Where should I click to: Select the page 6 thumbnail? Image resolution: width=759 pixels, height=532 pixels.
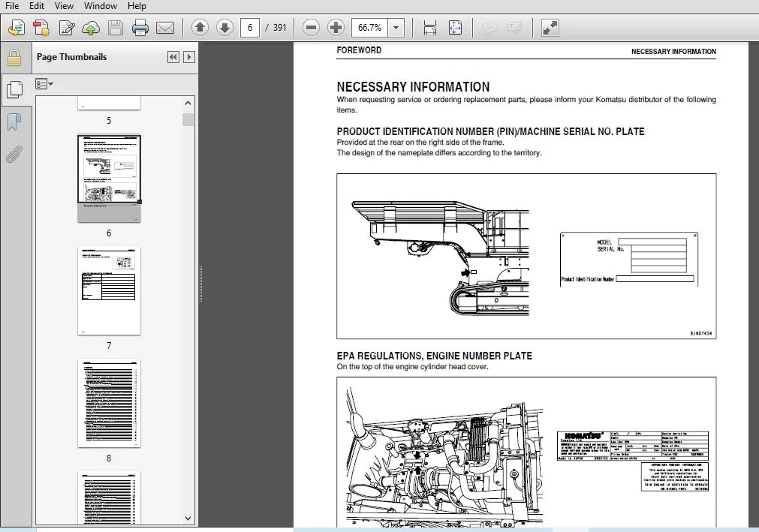(x=109, y=178)
